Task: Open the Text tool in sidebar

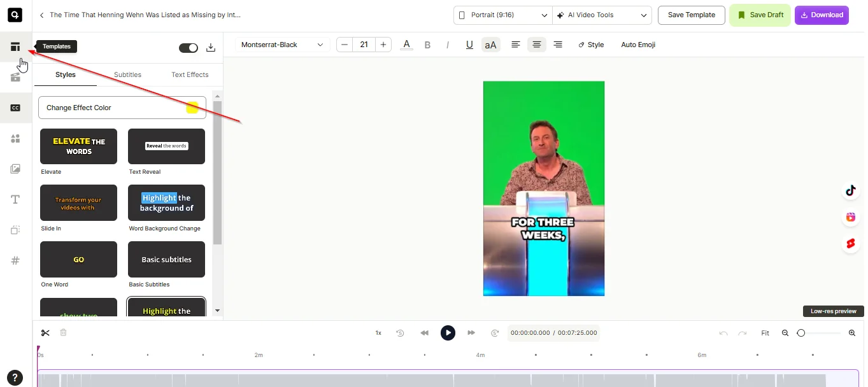Action: coord(15,200)
